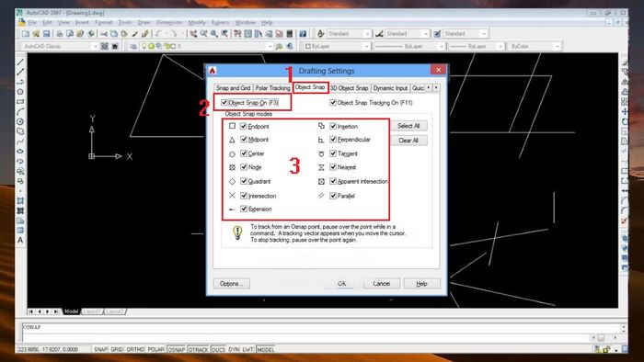Open the table style Standard dropdown

(x=466, y=34)
